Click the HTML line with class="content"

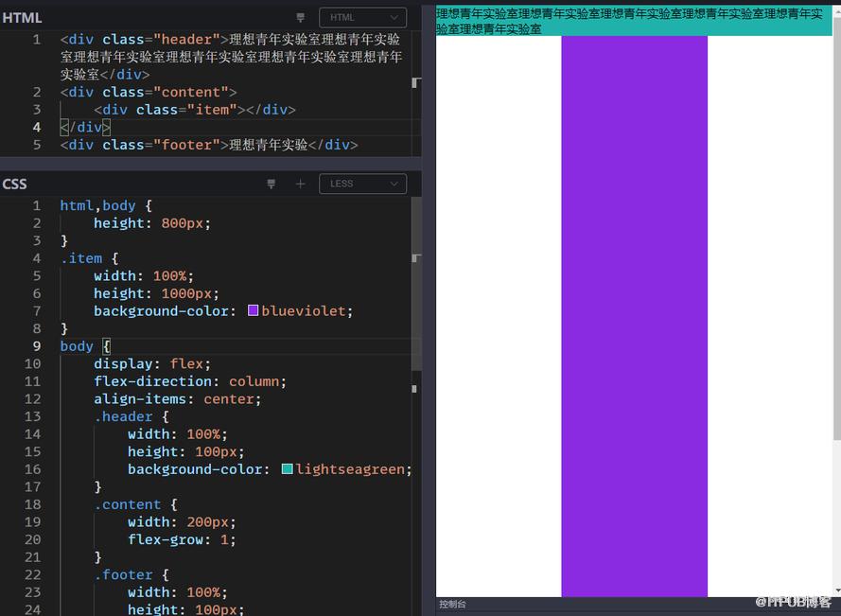coord(149,93)
